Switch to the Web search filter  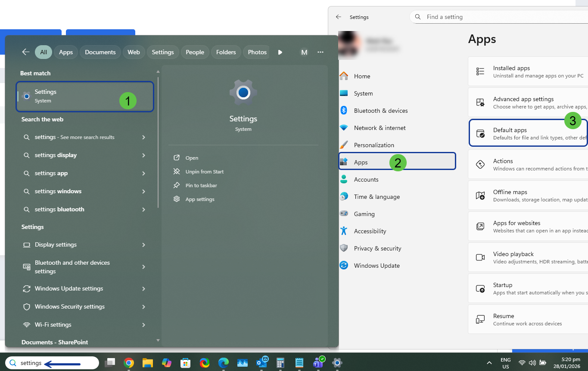134,52
